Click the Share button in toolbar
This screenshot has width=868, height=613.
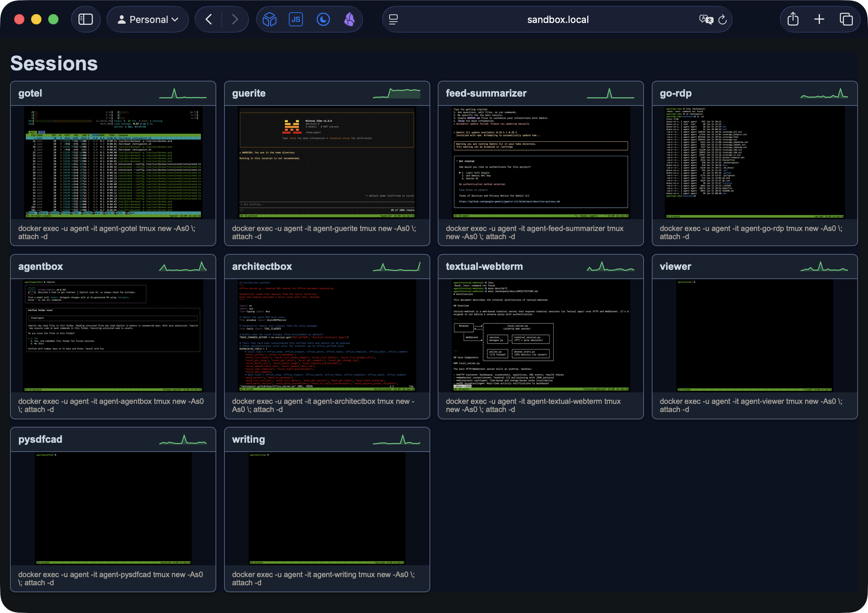(793, 19)
